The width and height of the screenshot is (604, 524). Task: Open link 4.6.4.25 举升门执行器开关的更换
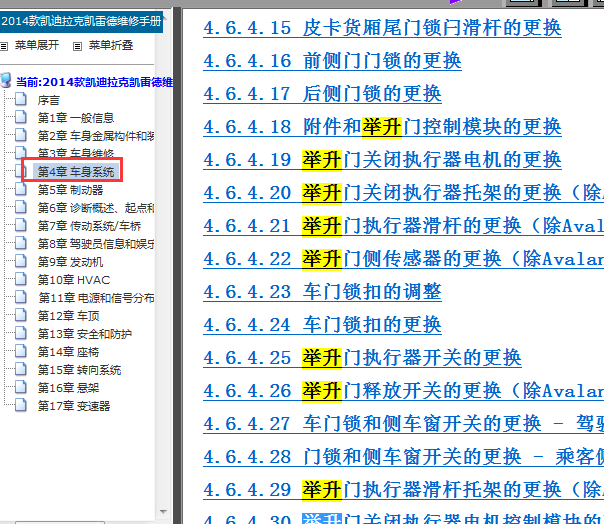tap(362, 358)
